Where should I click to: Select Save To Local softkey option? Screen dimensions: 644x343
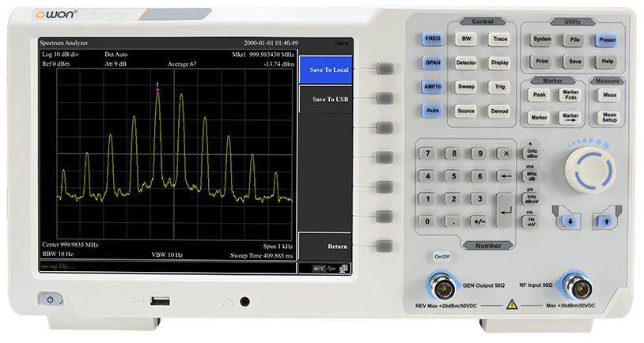click(329, 70)
